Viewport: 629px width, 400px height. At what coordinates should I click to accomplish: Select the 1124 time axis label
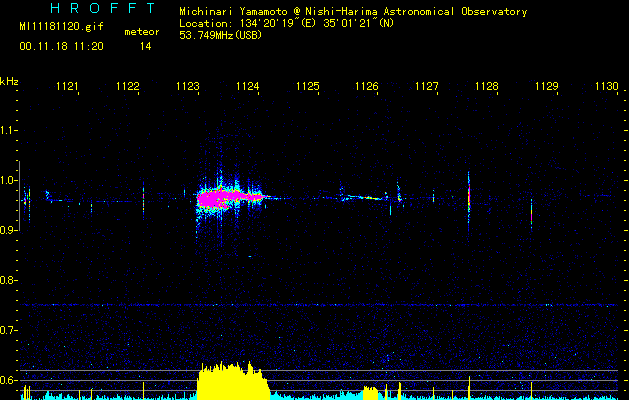coord(247,87)
